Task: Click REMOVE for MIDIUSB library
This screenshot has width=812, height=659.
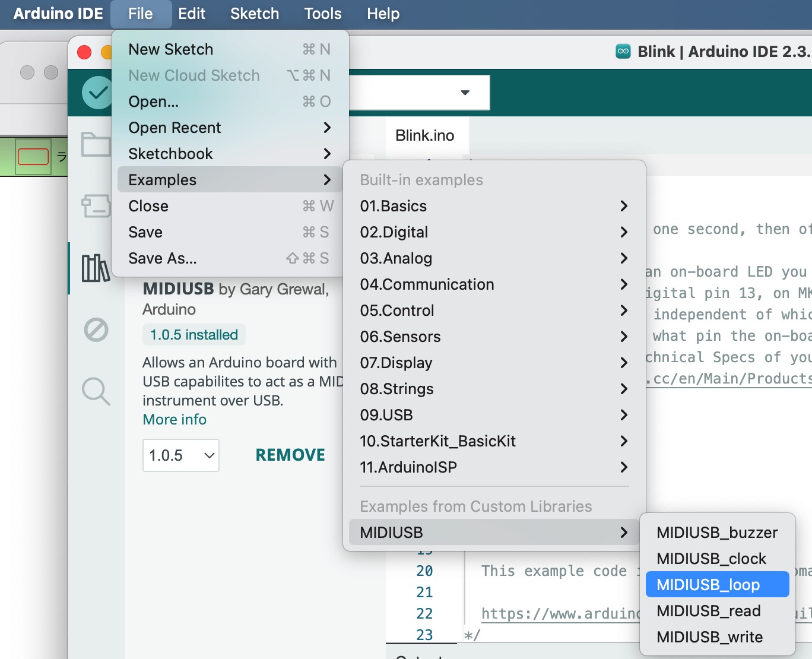Action: 290,455
